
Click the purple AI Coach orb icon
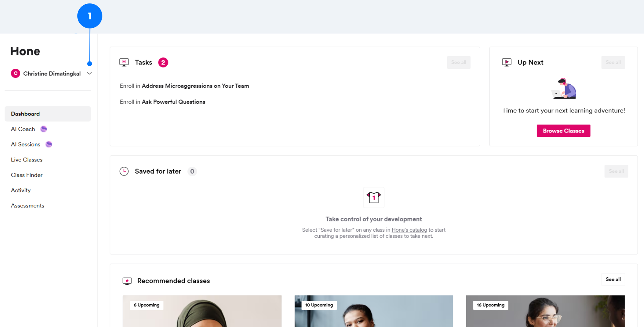tap(44, 129)
